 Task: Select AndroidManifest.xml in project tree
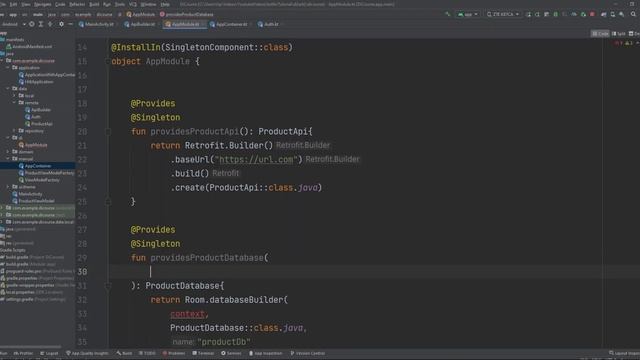coord(29,47)
